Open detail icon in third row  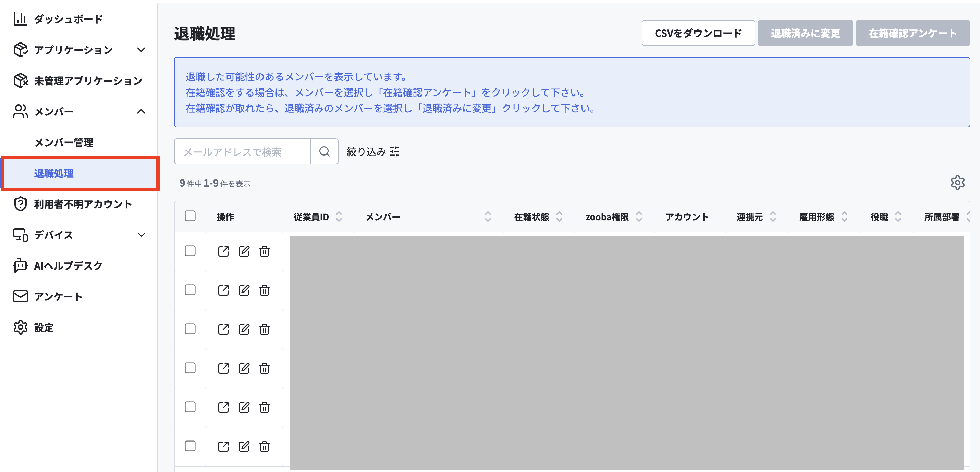[x=223, y=330]
